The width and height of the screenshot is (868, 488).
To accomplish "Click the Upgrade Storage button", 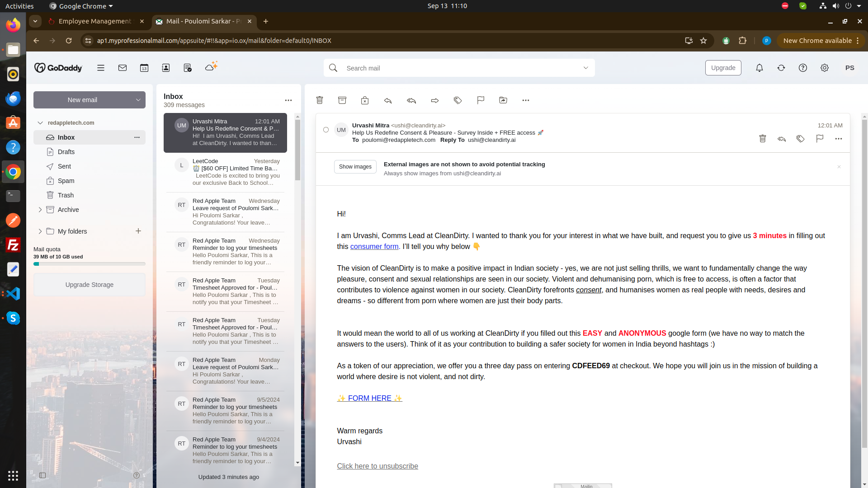I will point(90,285).
